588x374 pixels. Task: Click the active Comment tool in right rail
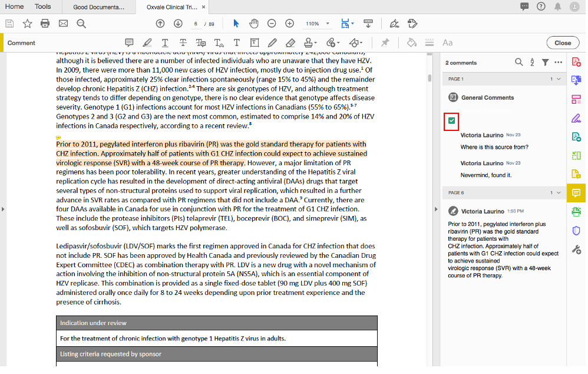[576, 193]
